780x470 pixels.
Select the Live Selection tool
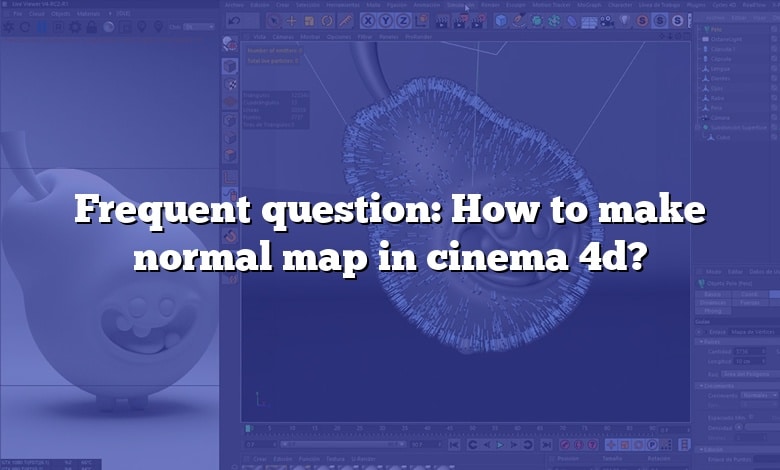[x=273, y=21]
